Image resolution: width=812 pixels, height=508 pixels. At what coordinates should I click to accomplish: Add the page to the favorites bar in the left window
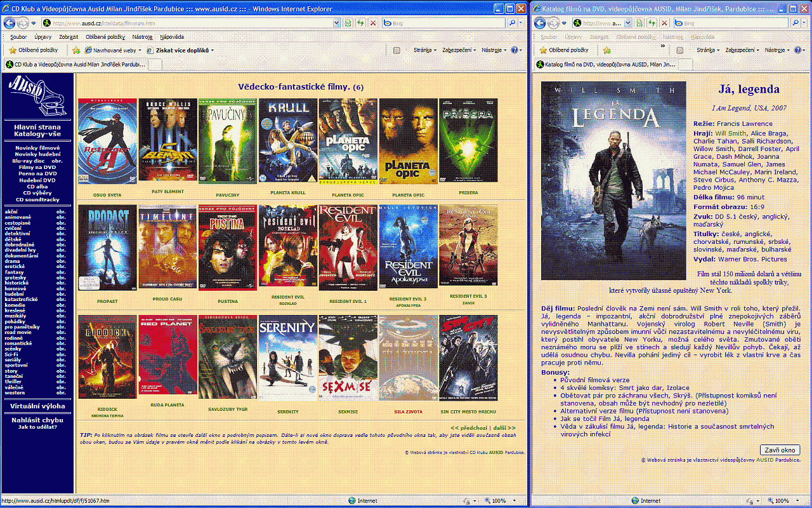76,50
